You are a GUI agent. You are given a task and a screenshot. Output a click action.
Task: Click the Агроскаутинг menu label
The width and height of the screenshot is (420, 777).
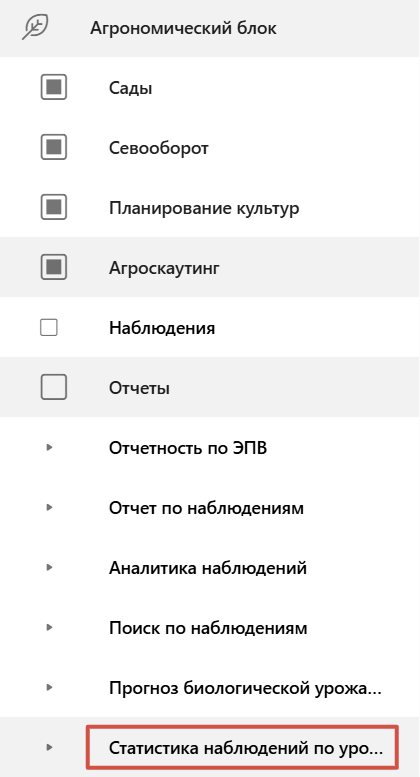164,268
